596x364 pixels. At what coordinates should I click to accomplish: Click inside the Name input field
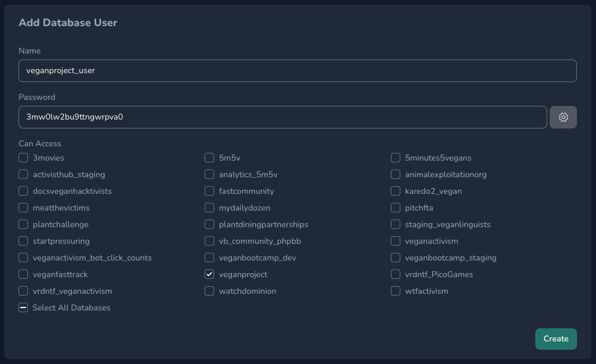pos(297,70)
